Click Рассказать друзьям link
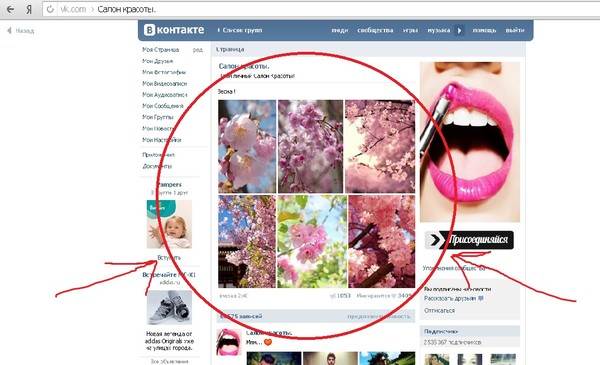The width and height of the screenshot is (600, 365). coord(453,298)
